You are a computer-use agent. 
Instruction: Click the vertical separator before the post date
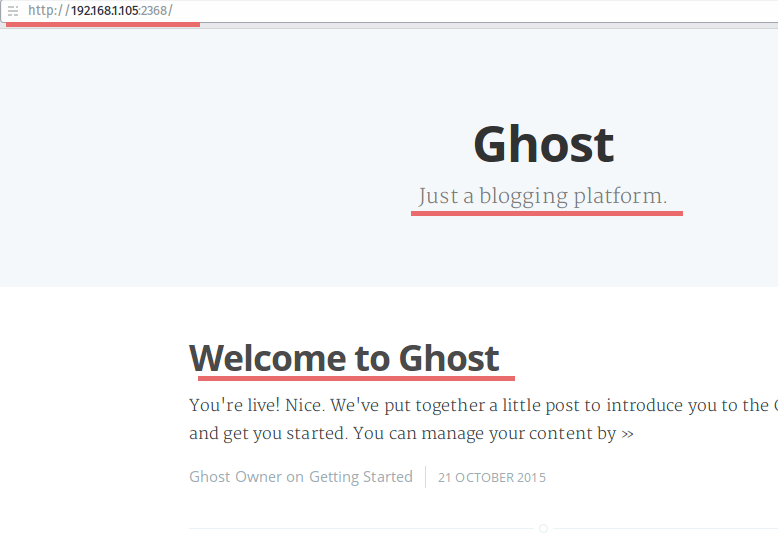425,477
